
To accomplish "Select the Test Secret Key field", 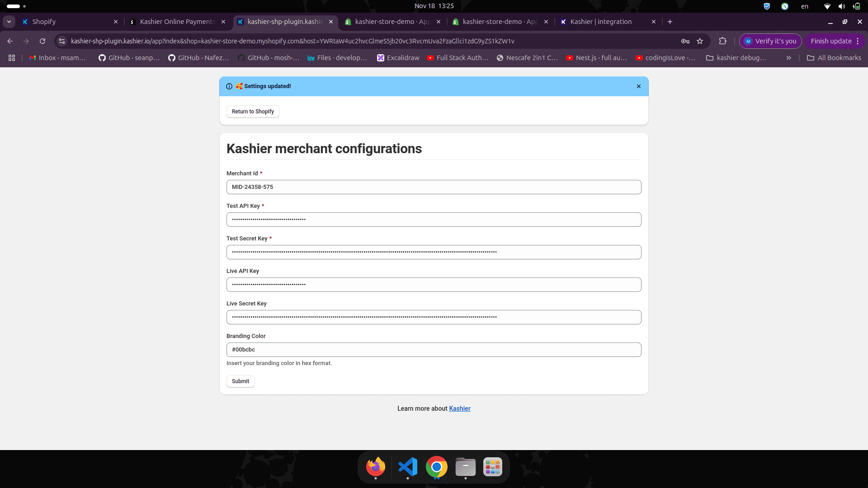I will point(434,252).
